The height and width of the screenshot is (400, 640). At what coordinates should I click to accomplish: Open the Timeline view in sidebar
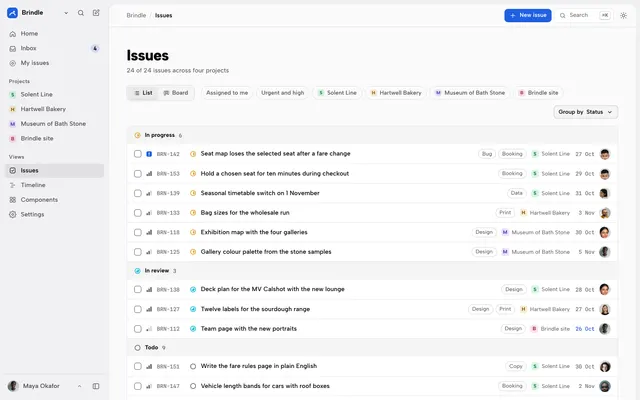point(54,185)
